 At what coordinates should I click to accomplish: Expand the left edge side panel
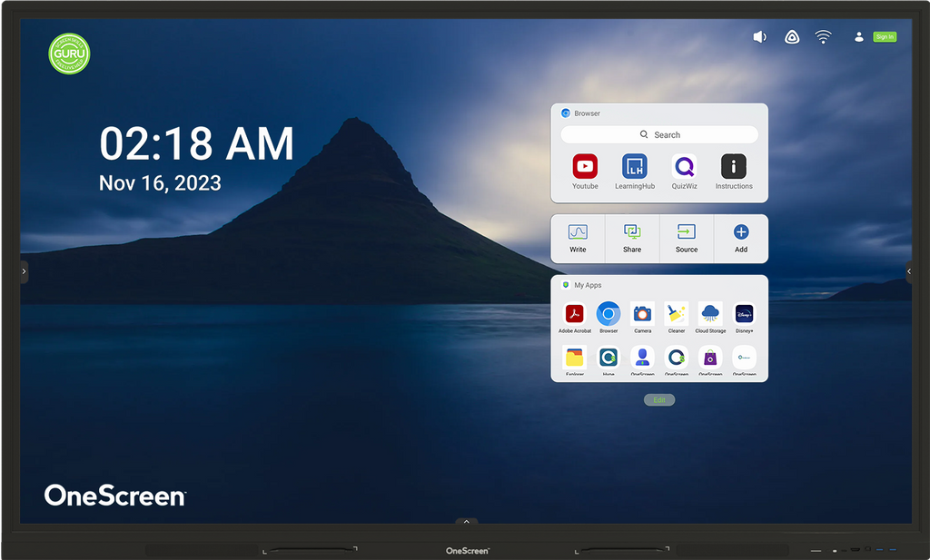tap(23, 270)
